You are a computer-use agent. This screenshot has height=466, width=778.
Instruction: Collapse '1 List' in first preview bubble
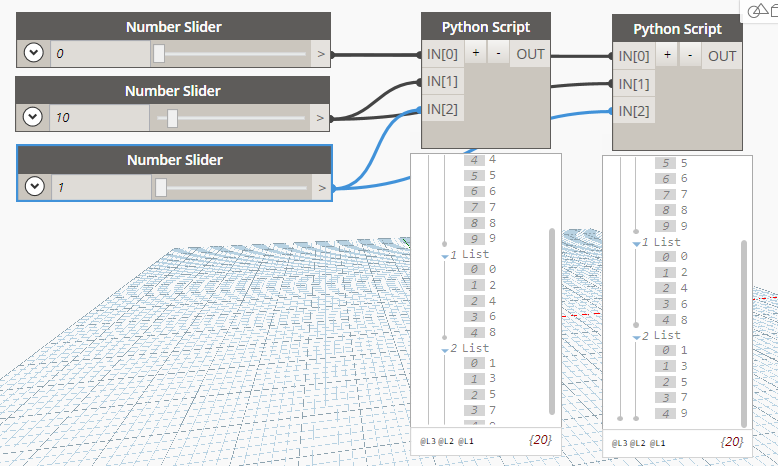pos(445,256)
